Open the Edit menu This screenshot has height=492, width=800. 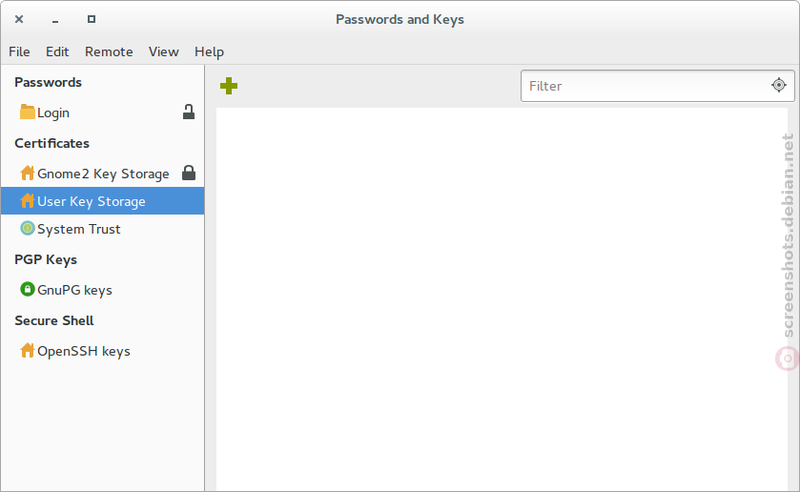57,52
